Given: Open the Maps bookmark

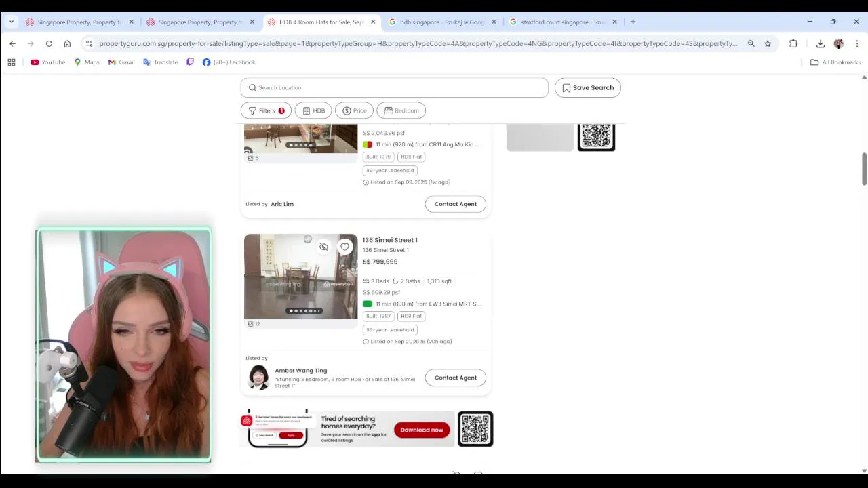Looking at the screenshot, I should point(87,62).
